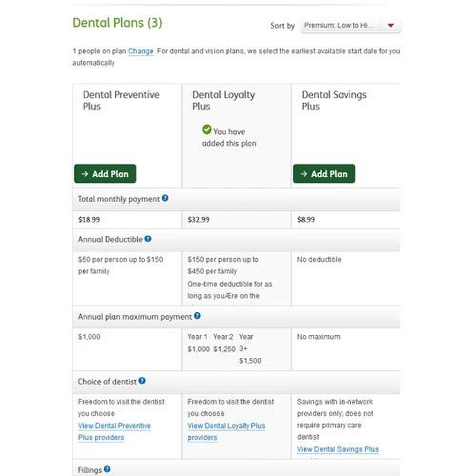Click Choice of dentist help icon
476x476 pixels.
click(142, 381)
